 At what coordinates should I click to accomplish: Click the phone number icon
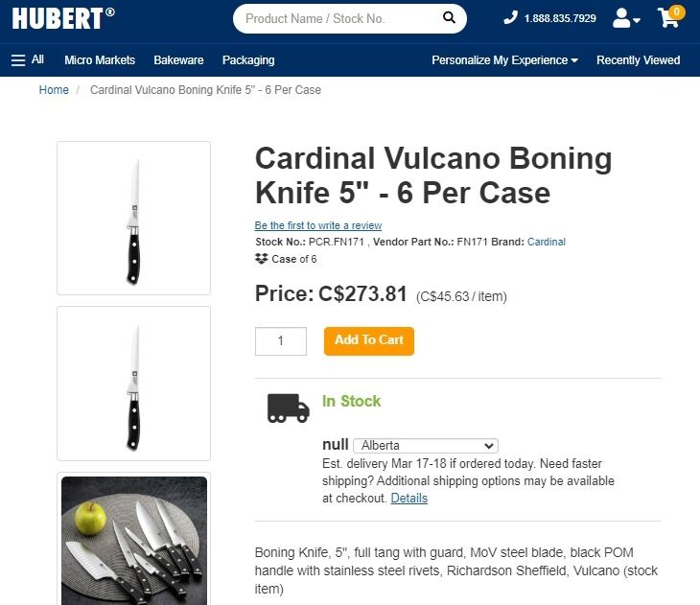point(510,18)
